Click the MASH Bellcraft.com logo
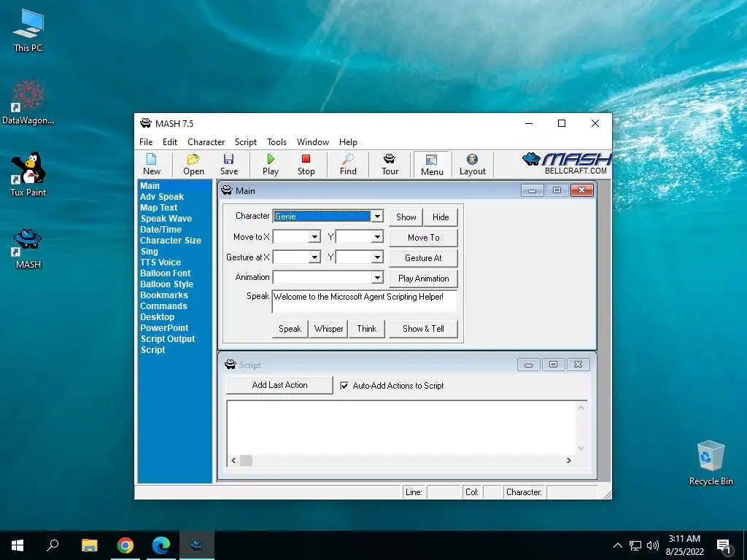This screenshot has width=747, height=560. pos(566,163)
